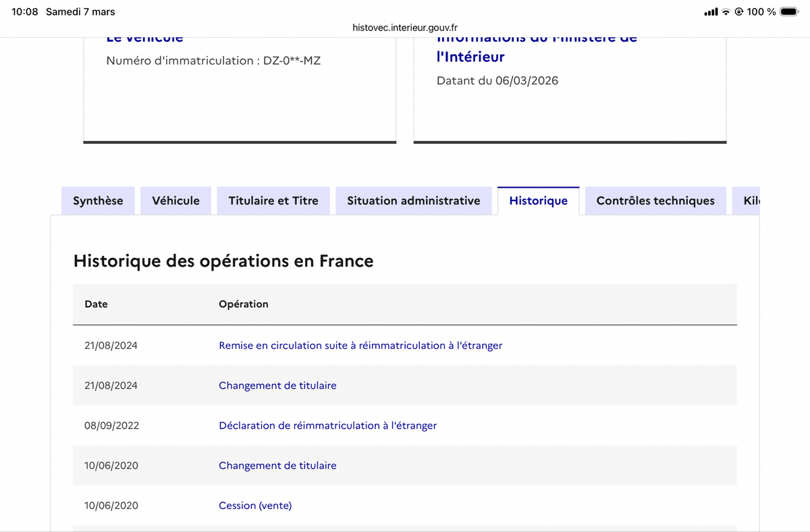This screenshot has height=532, width=810.
Task: Open the 21/08/2024 Changement de titulaire link
Action: tap(277, 385)
